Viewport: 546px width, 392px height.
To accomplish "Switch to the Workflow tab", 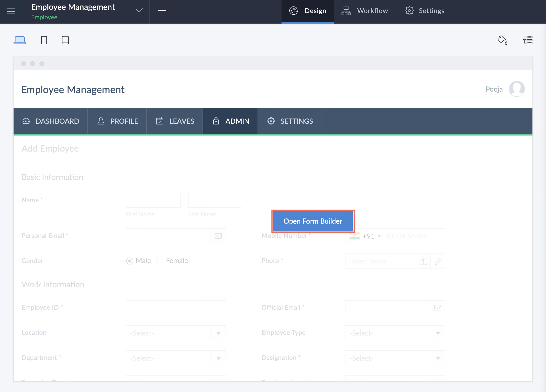I will [365, 11].
